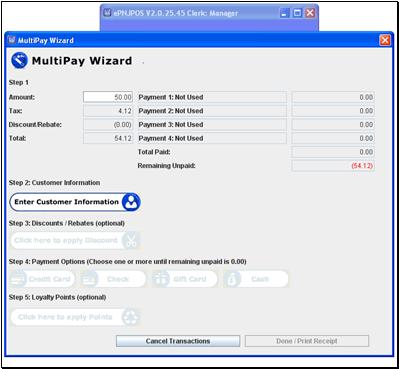Select Payment 1: Not Used row
Viewport: 399px width, 369px height.
pyautogui.click(x=211, y=97)
